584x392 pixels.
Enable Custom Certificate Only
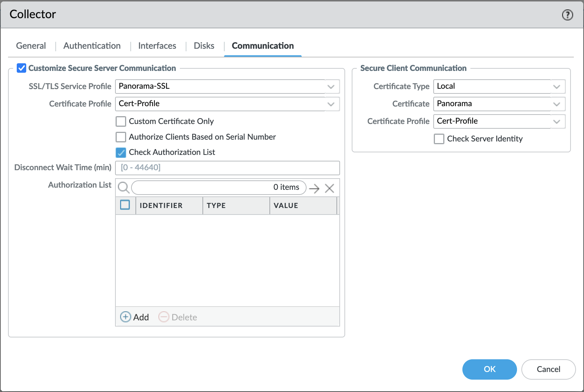[x=121, y=121]
